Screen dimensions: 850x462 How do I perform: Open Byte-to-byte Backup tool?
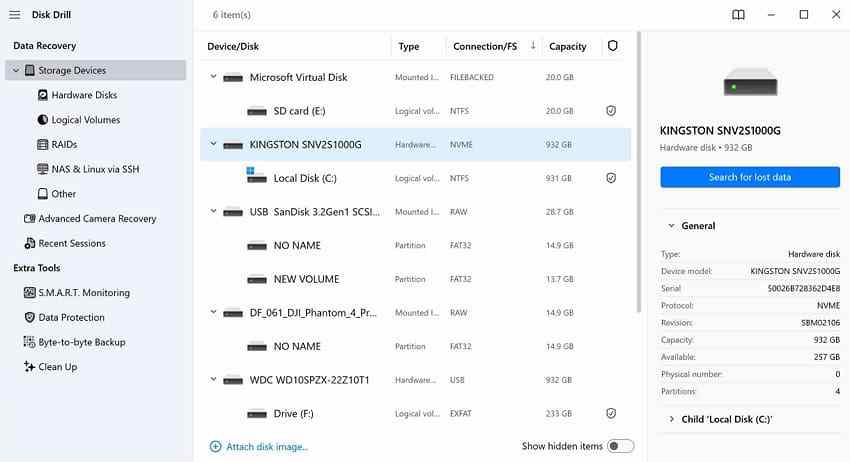81,342
